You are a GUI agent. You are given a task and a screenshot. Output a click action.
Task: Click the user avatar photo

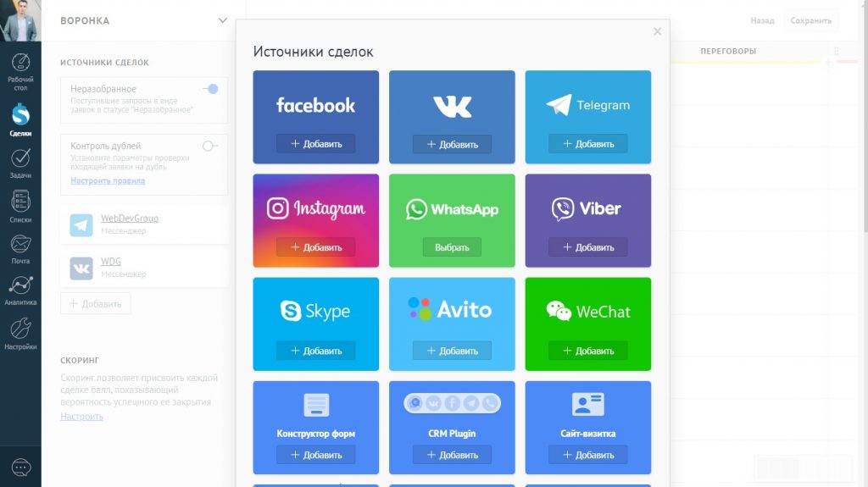tap(20, 20)
